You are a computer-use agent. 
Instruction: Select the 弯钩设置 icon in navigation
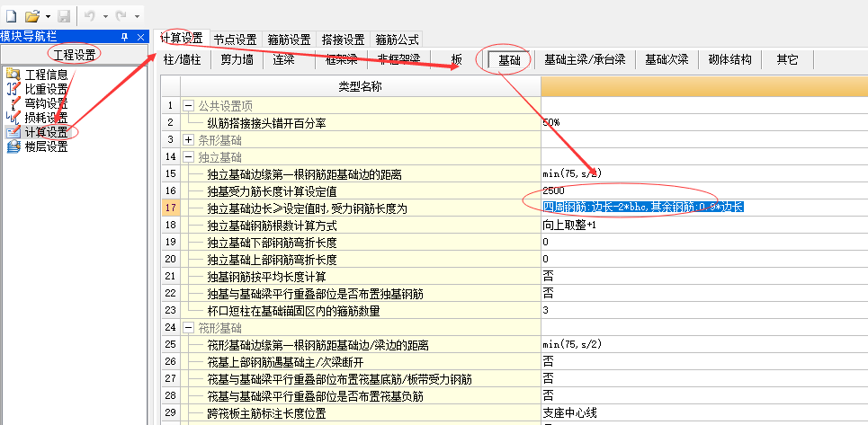click(12, 102)
